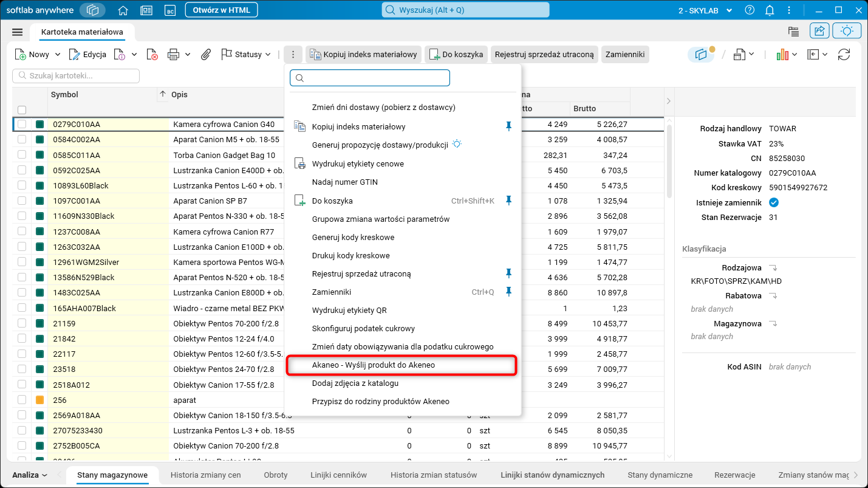Screen dimensions: 868x488
Task: Click the Rejestruj sprzedaż utraconą toolbar button
Action: [544, 55]
